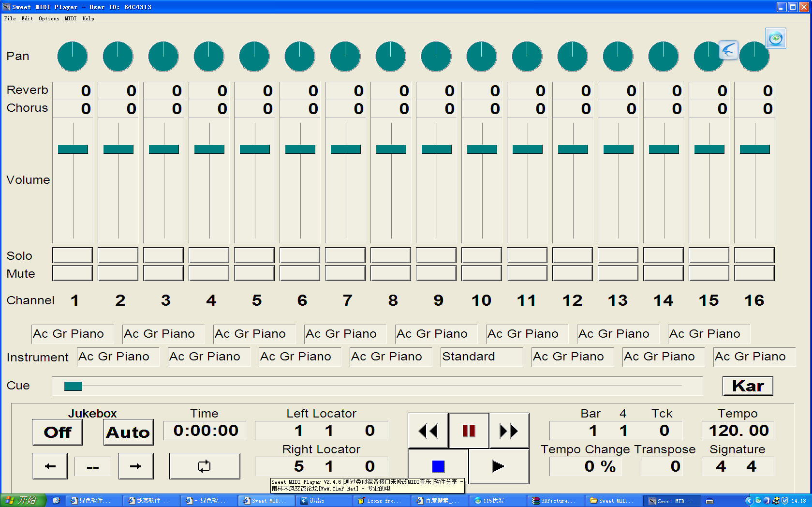
Task: Click the rewind playback button
Action: [428, 431]
